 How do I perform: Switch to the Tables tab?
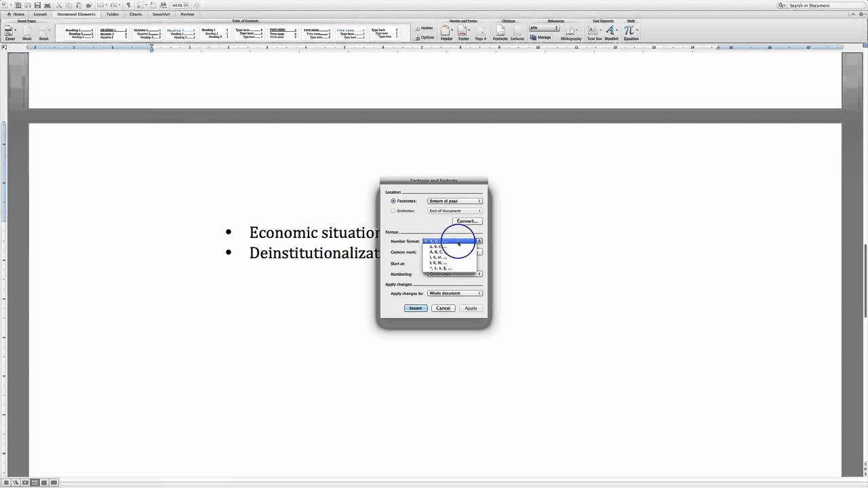(x=112, y=14)
